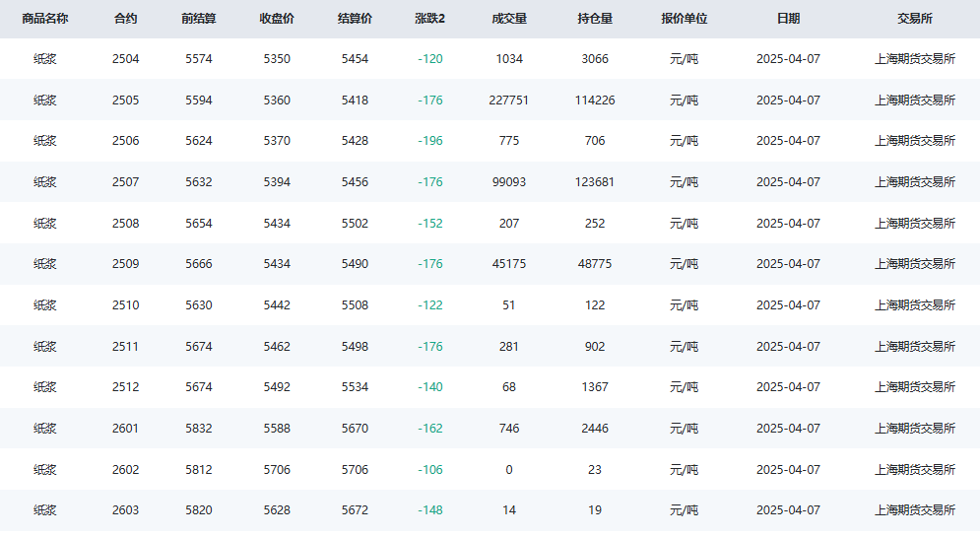Select the 前结算 column header
This screenshot has height=537, width=980.
[x=199, y=19]
